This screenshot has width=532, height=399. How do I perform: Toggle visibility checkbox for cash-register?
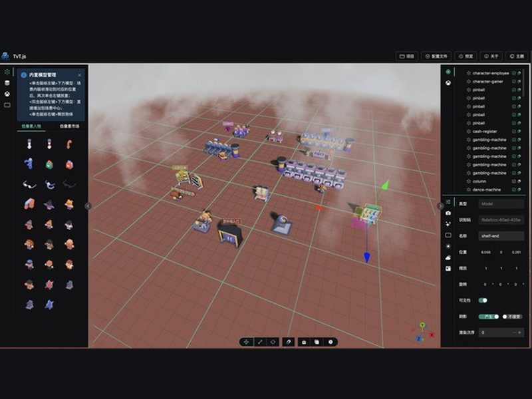coord(513,131)
